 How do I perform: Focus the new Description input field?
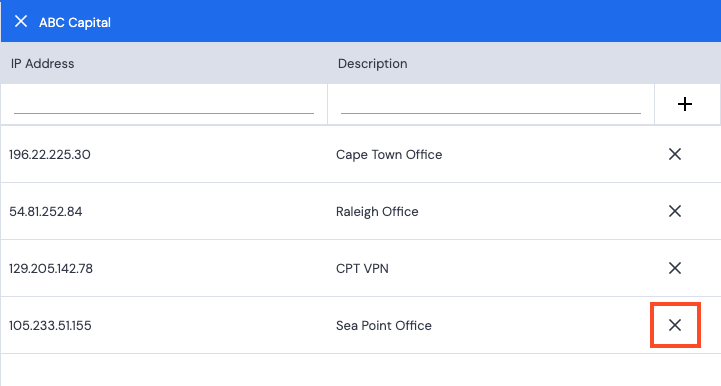491,104
